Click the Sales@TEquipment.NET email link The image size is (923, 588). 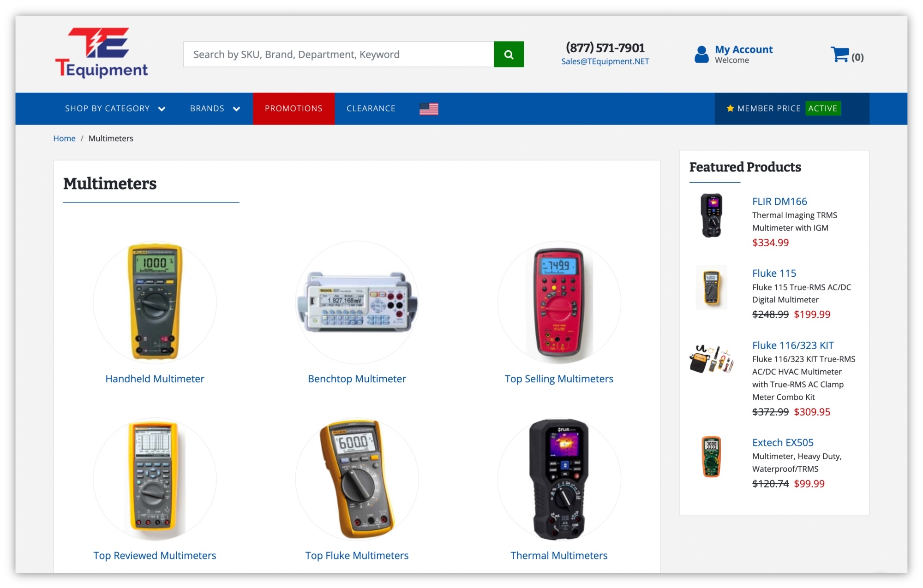[x=605, y=61]
